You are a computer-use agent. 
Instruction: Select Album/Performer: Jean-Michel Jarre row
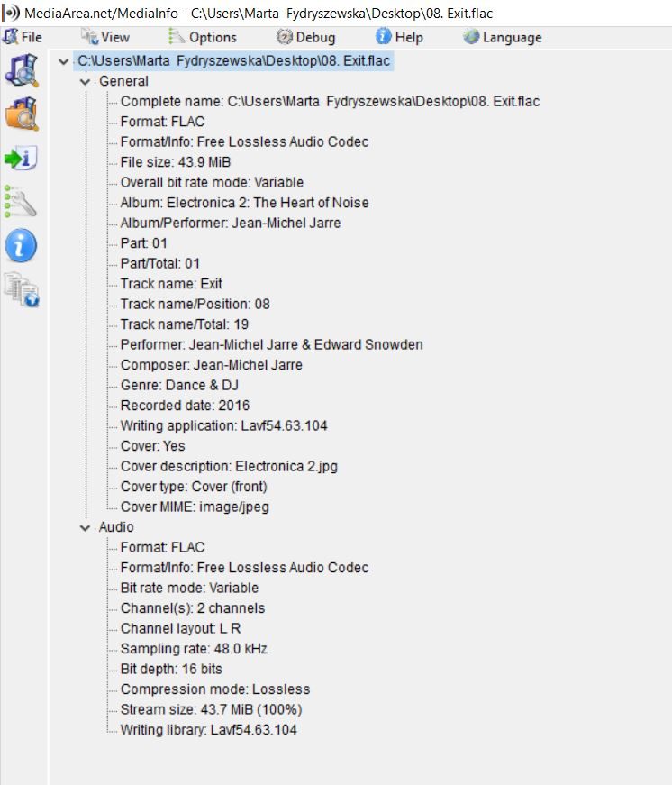coord(231,223)
